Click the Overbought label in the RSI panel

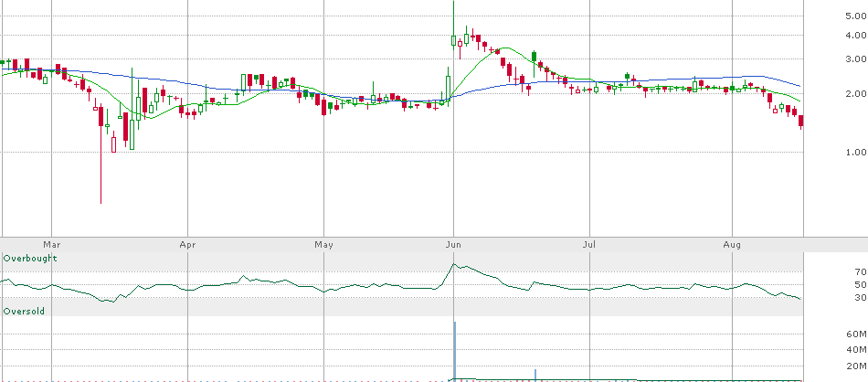pyautogui.click(x=30, y=259)
